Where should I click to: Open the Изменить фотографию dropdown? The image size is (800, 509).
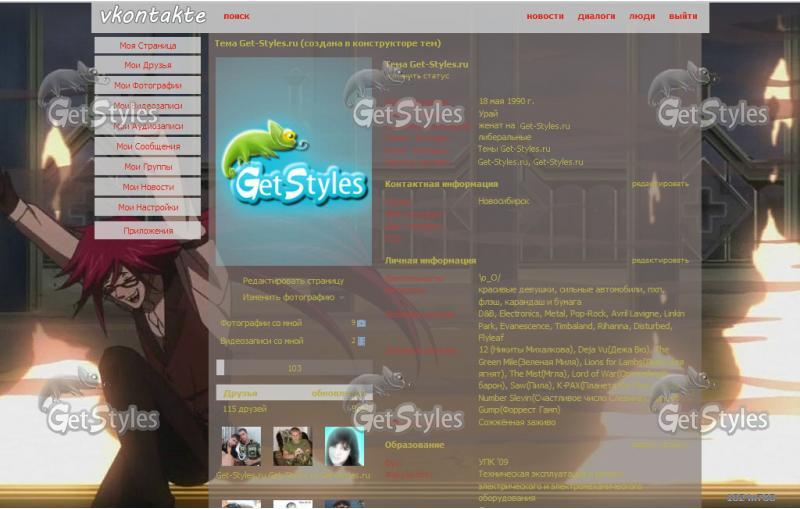tap(293, 297)
